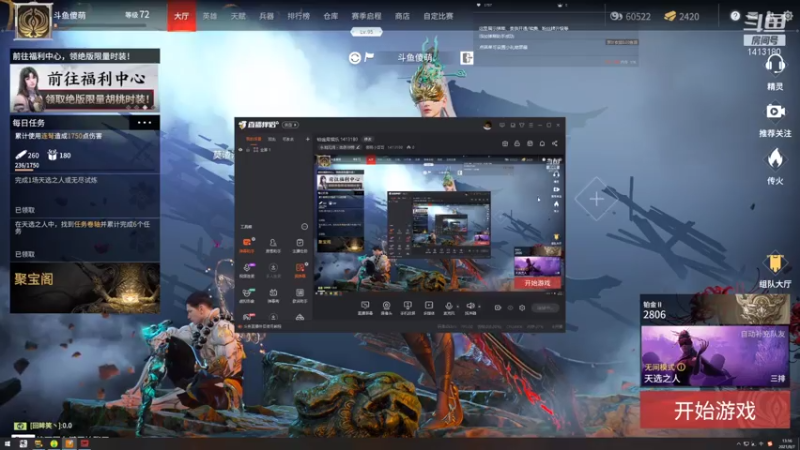Open the Windows Start button
Viewport: 800px width, 450px height.
(7, 444)
